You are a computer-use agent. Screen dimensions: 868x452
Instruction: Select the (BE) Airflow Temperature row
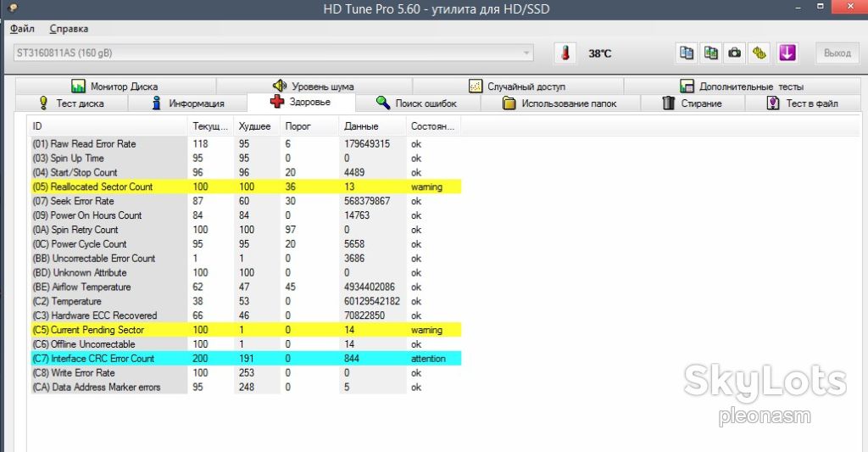click(246, 287)
